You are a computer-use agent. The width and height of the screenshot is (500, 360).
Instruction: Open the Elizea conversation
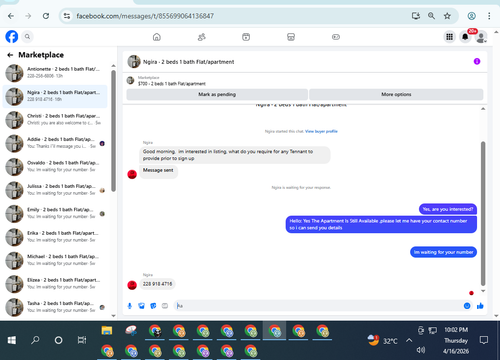[x=55, y=284]
